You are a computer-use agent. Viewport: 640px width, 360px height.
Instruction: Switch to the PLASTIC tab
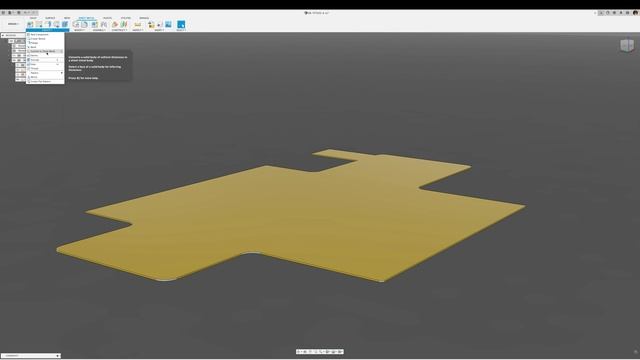[x=107, y=18]
